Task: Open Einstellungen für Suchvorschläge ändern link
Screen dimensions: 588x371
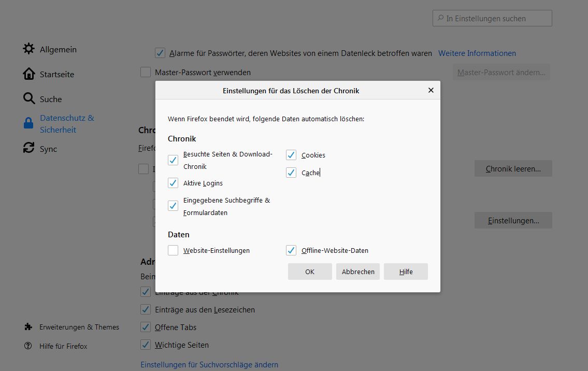Action: pyautogui.click(x=209, y=365)
